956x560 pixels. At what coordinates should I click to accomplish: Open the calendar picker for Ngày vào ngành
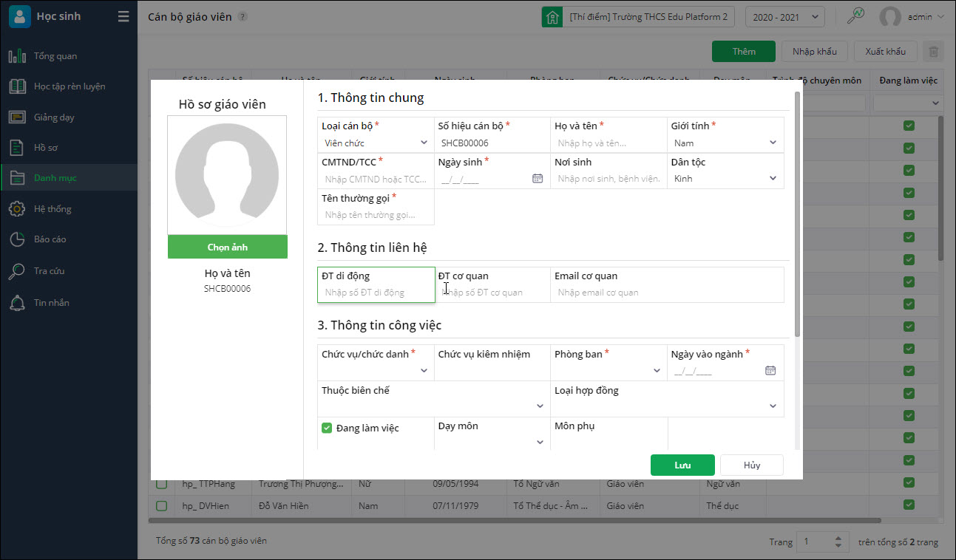coord(770,370)
